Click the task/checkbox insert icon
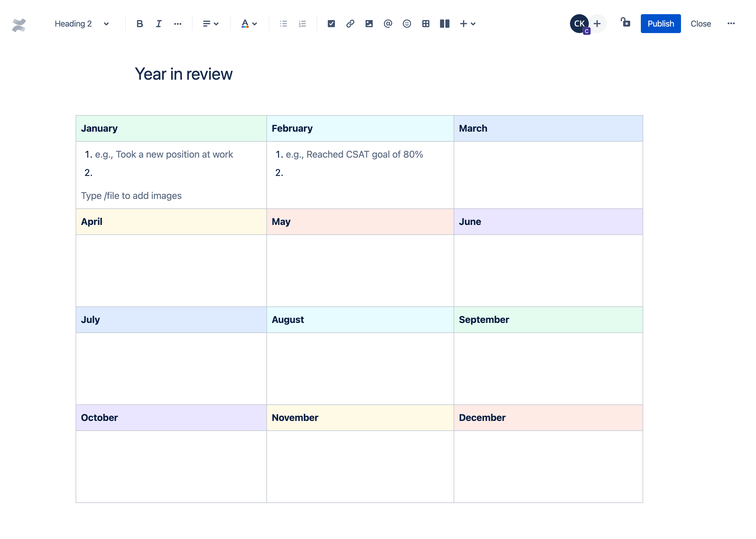The height and width of the screenshot is (539, 756). 330,23
